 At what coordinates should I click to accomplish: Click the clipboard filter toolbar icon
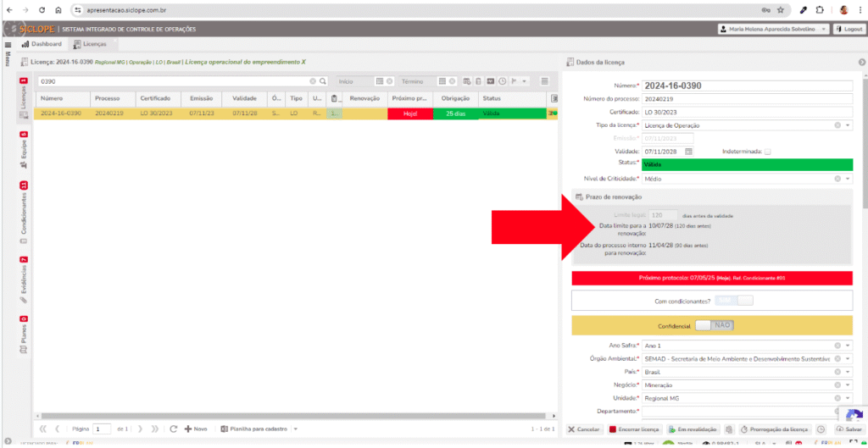click(479, 81)
